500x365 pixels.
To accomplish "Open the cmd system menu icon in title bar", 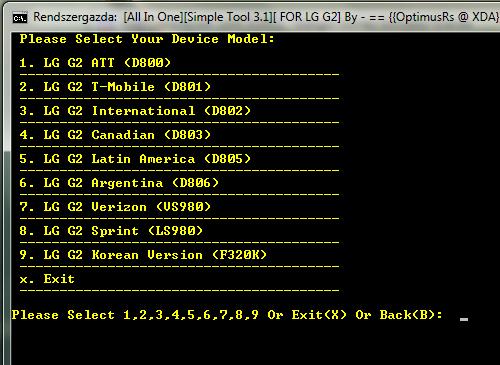I will pyautogui.click(x=20, y=18).
